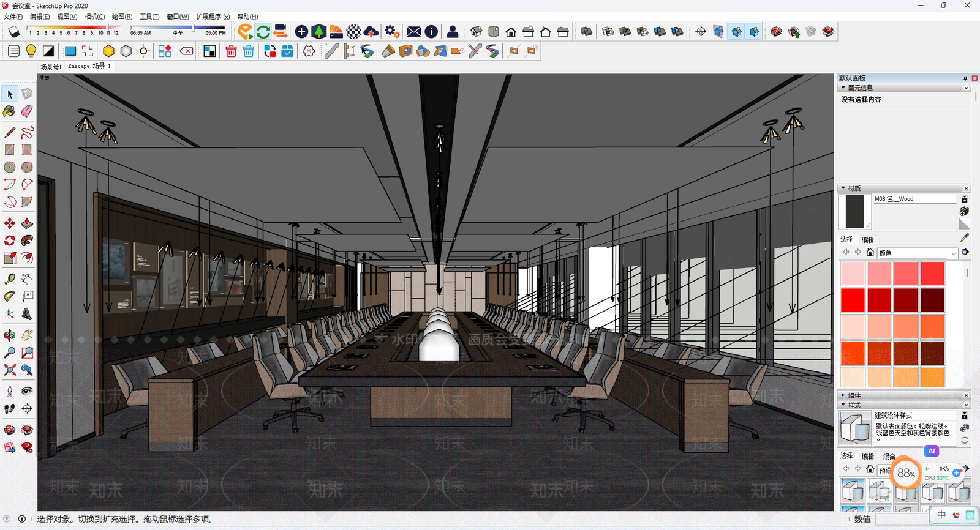Click the Zoom Extents tool
Viewport: 980px width, 530px height.
coord(10,370)
